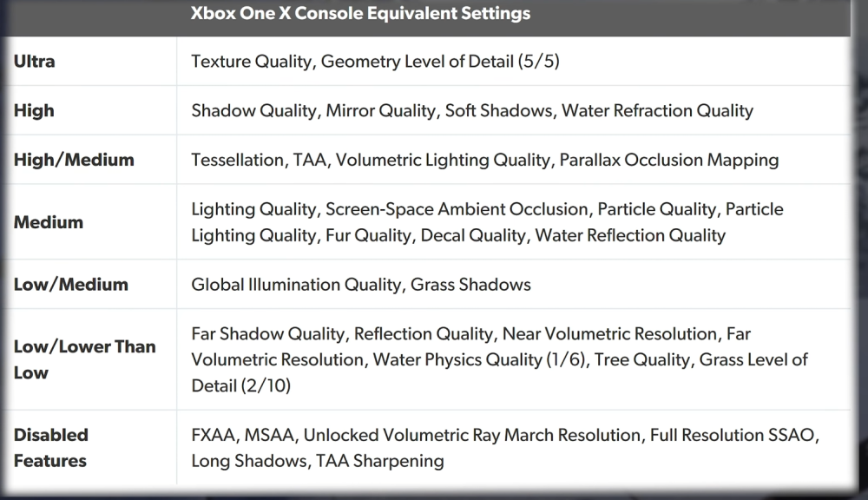Click the standalone High row label
The image size is (868, 500).
point(34,111)
